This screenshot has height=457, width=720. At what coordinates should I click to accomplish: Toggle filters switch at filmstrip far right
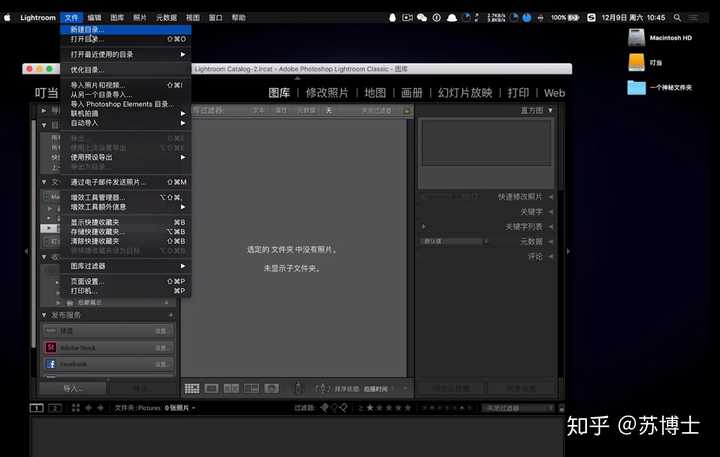point(561,408)
